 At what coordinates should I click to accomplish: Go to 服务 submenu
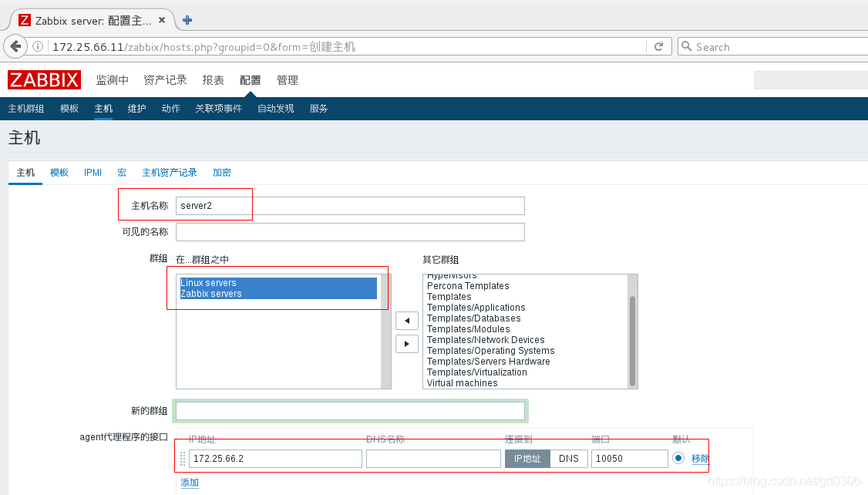coord(318,109)
